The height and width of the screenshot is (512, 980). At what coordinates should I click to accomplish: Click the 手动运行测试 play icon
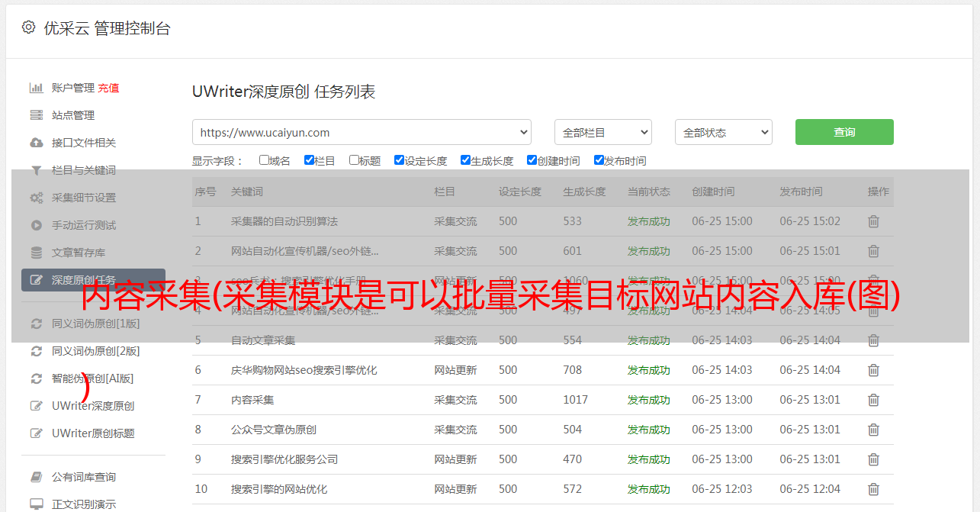(x=36, y=225)
